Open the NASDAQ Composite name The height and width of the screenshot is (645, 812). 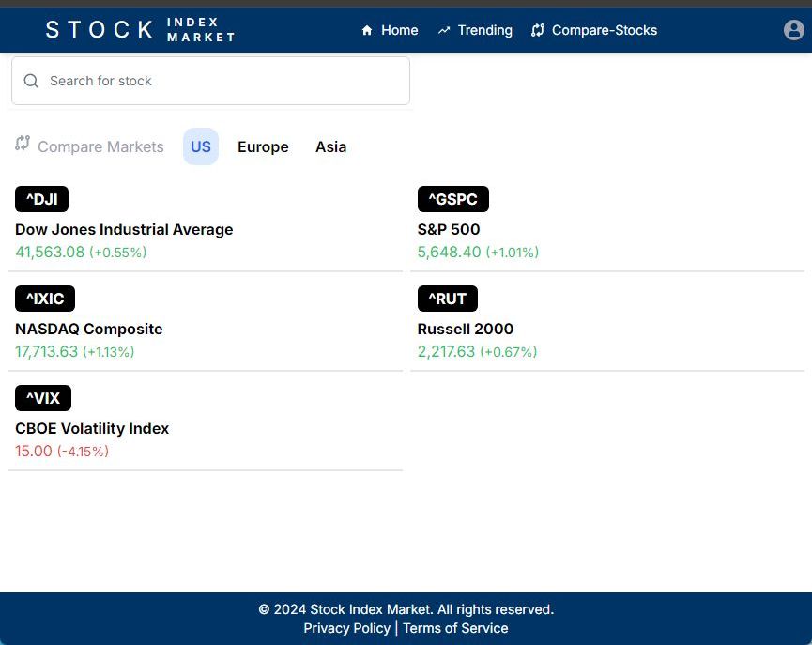click(89, 329)
